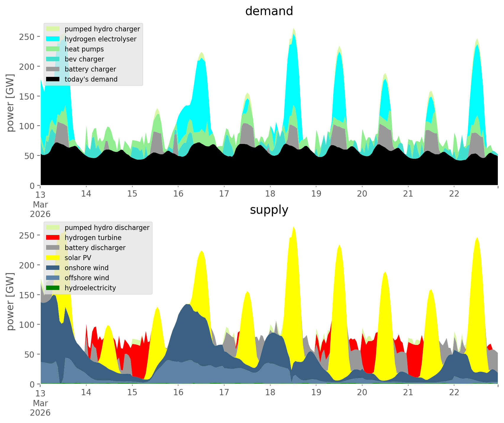Click the offshore wind legend swatch
This screenshot has width=504, height=423.
point(53,278)
